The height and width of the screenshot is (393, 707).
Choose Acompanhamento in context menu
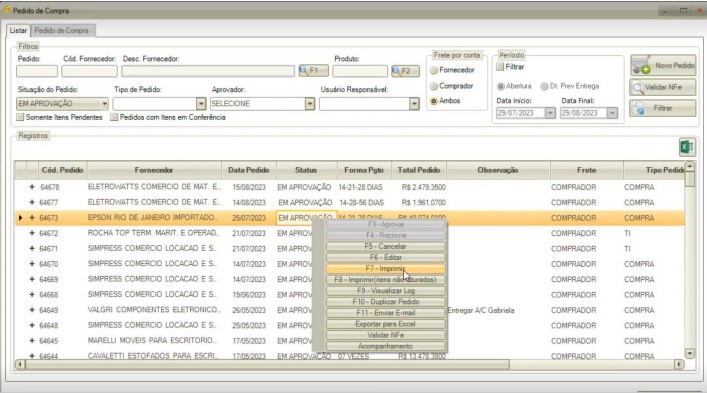pos(386,346)
